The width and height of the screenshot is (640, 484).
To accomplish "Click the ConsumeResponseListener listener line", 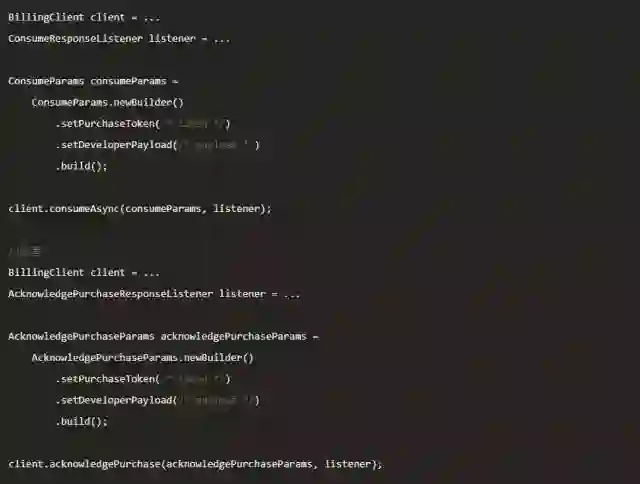I will pos(119,39).
